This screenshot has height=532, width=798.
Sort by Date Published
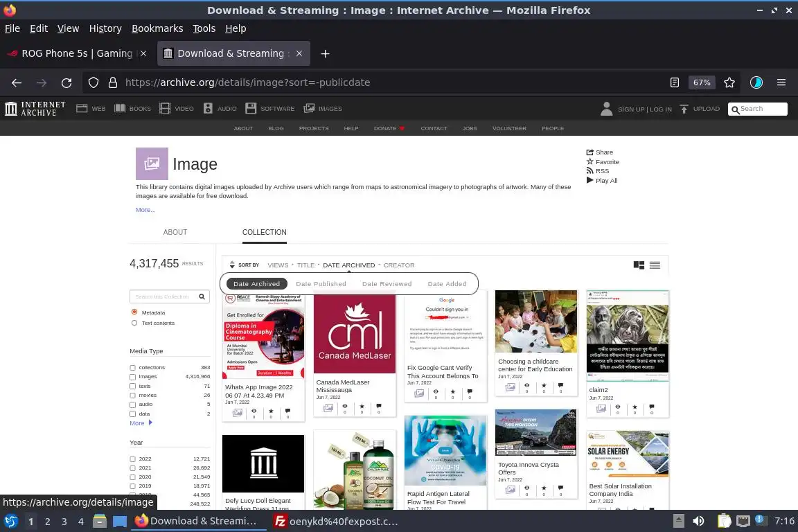point(321,284)
